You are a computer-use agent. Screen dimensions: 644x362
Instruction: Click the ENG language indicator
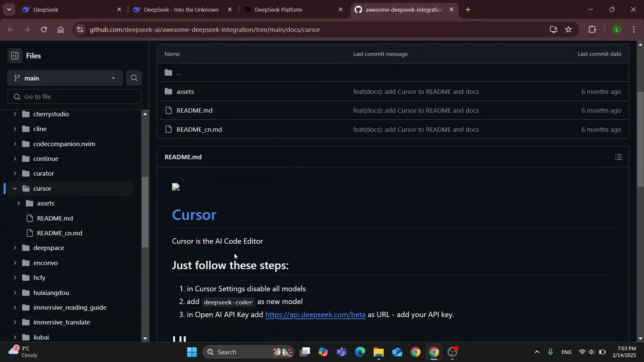[566, 352]
